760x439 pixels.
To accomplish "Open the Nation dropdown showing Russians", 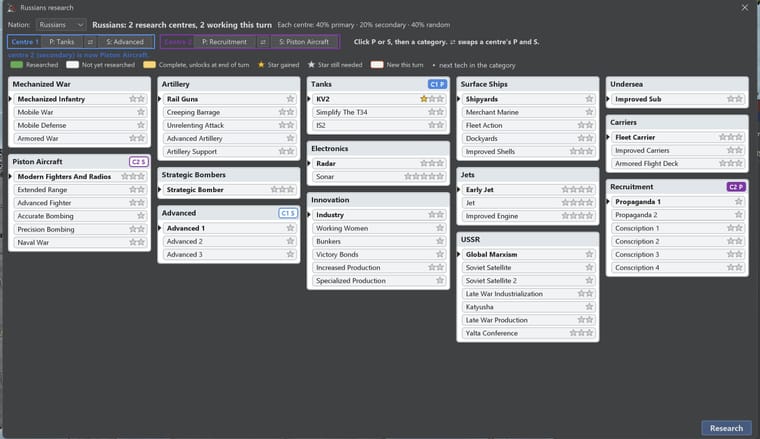I will point(61,25).
